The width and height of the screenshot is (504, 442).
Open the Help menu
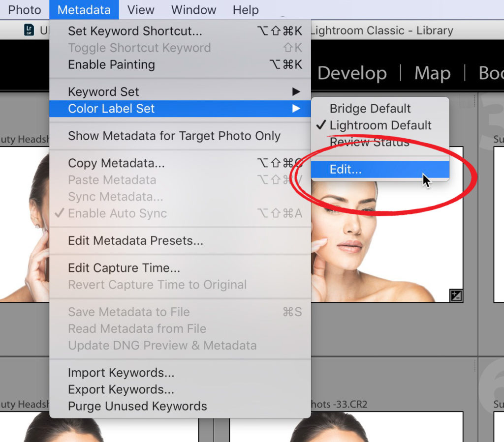click(x=246, y=10)
